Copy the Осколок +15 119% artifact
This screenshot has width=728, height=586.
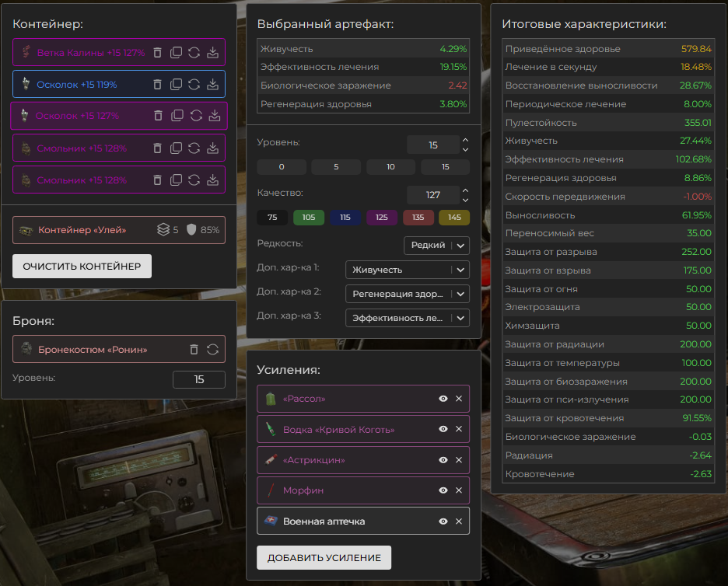(x=176, y=85)
